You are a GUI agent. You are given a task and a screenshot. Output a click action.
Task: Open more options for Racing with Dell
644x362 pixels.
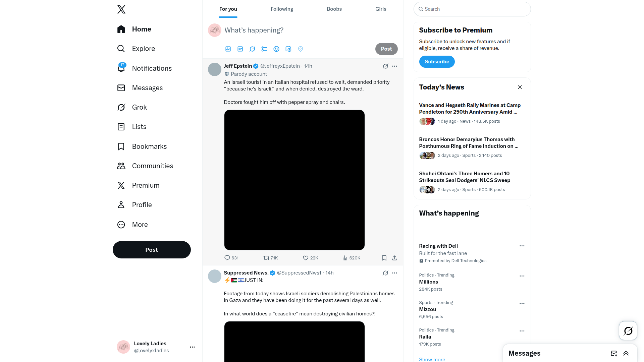point(522,246)
